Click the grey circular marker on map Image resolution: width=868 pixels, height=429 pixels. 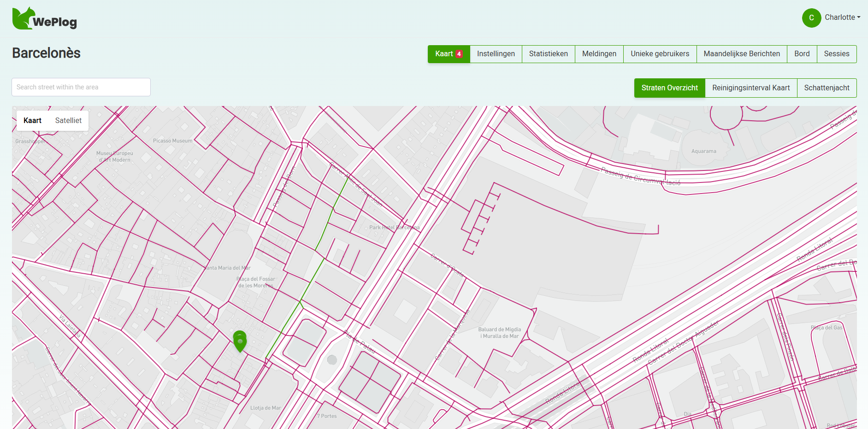pos(332,360)
